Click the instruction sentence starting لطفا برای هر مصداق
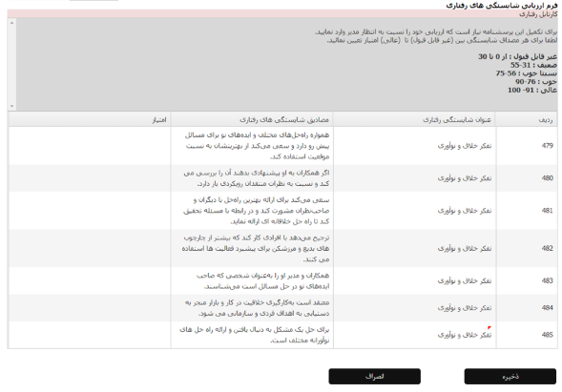The image size is (562, 392). [x=442, y=40]
